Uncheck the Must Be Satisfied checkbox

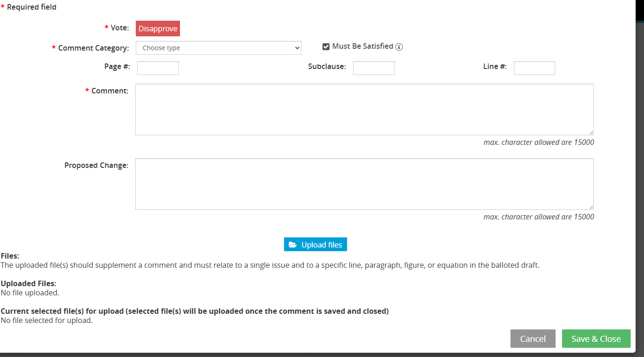326,46
